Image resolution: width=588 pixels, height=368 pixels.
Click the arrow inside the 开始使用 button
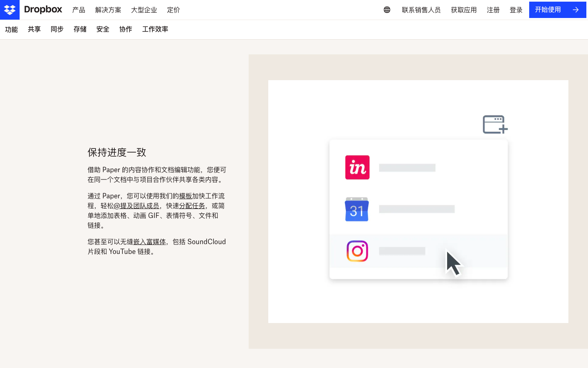tap(576, 9)
